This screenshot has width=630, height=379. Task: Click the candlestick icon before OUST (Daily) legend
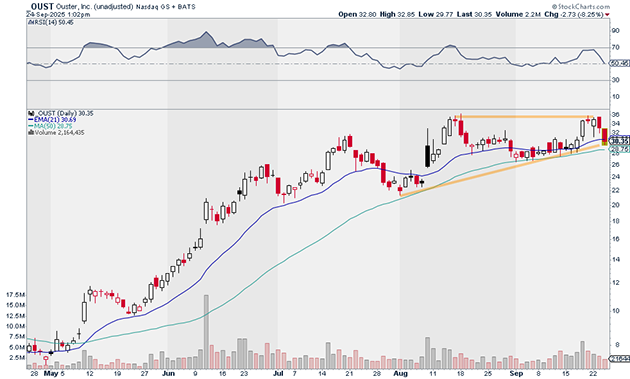[31, 114]
